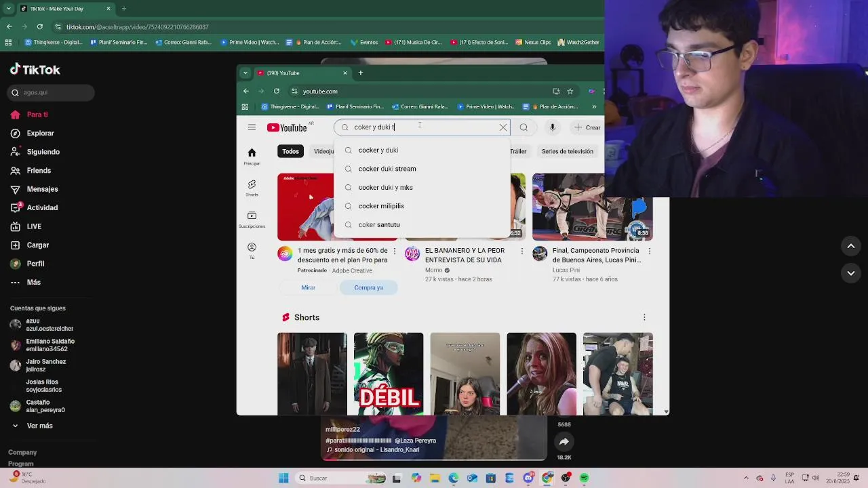This screenshot has width=868, height=488.
Task: Open Nexus Clips bookmark
Action: pyautogui.click(x=533, y=42)
